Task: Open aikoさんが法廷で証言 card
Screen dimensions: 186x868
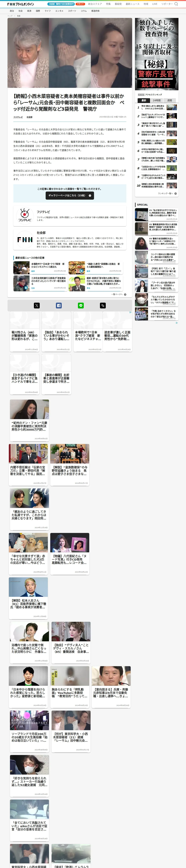Action: (x=29, y=821)
